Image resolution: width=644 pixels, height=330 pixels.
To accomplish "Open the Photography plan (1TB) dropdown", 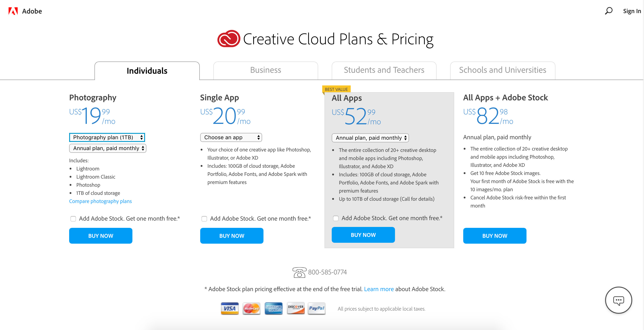I will (x=107, y=137).
